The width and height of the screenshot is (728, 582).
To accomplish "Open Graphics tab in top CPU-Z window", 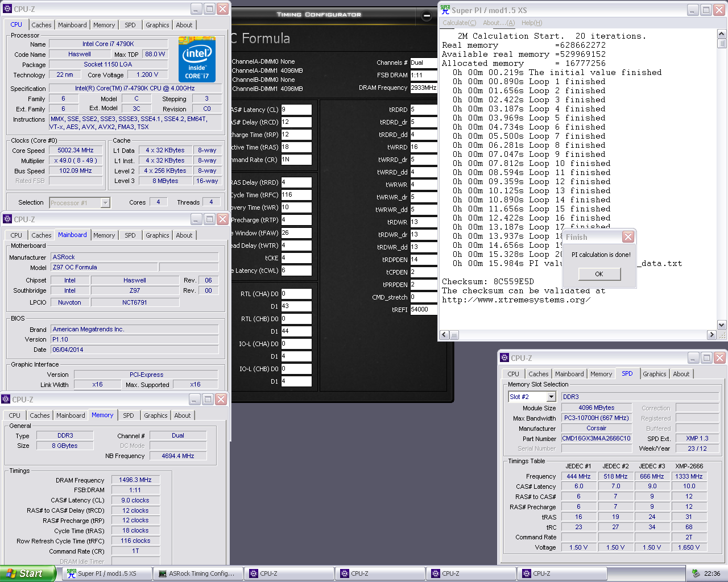I will click(x=158, y=25).
